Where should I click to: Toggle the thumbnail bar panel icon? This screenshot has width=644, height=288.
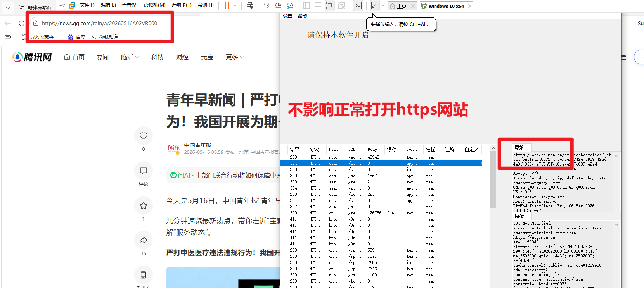318,5
